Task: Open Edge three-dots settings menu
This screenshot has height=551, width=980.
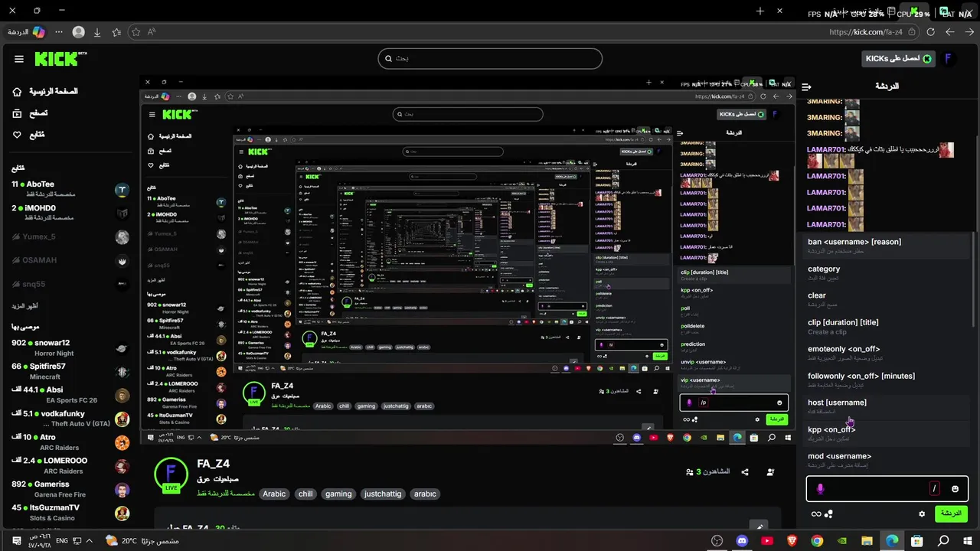Action: tap(58, 32)
